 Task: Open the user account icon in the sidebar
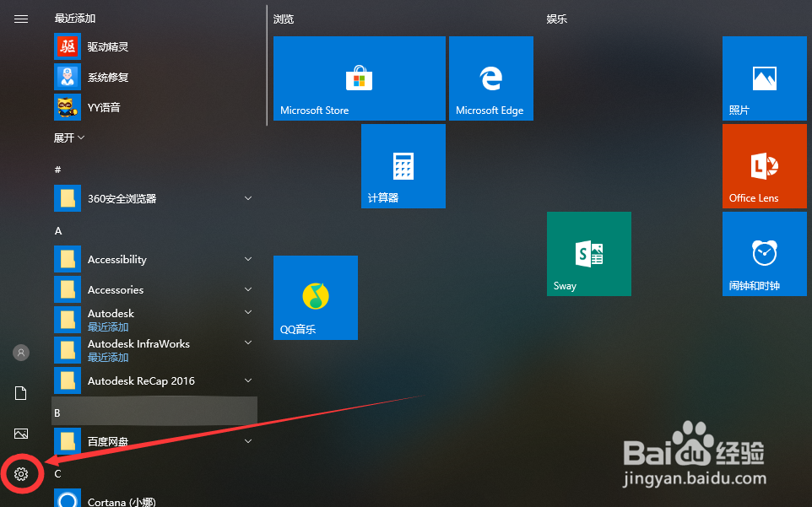click(x=21, y=353)
